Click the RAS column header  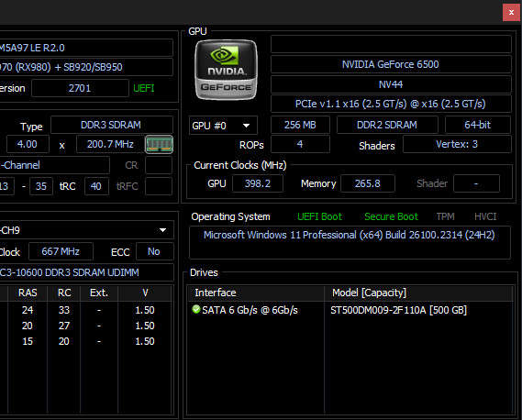28,293
